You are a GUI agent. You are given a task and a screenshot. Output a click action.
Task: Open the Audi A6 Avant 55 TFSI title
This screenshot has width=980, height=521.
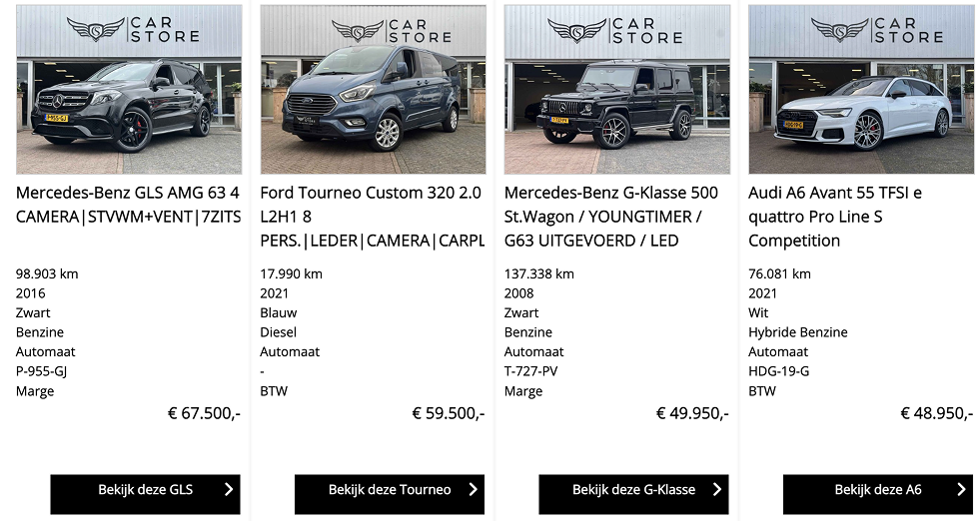(x=835, y=217)
